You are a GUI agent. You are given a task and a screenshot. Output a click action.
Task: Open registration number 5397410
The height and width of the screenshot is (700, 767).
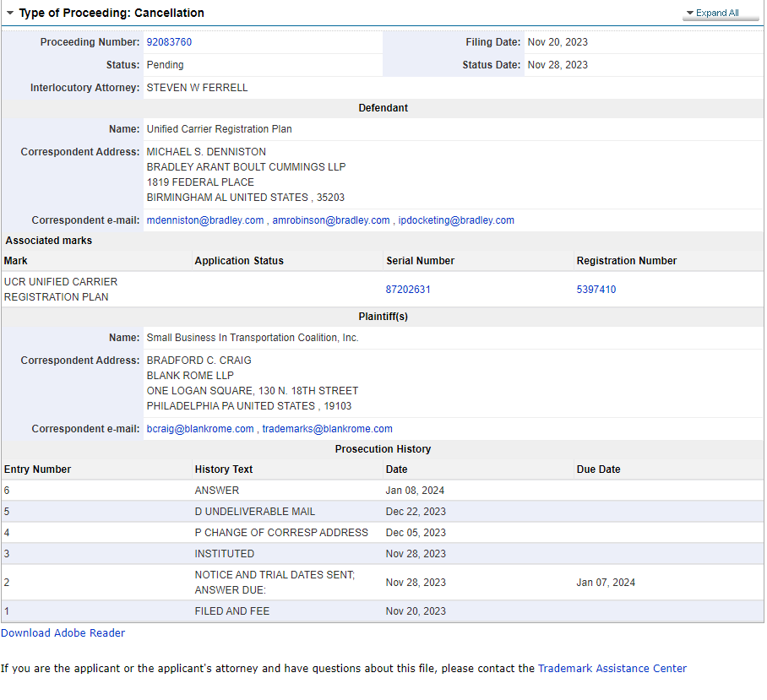pos(596,290)
